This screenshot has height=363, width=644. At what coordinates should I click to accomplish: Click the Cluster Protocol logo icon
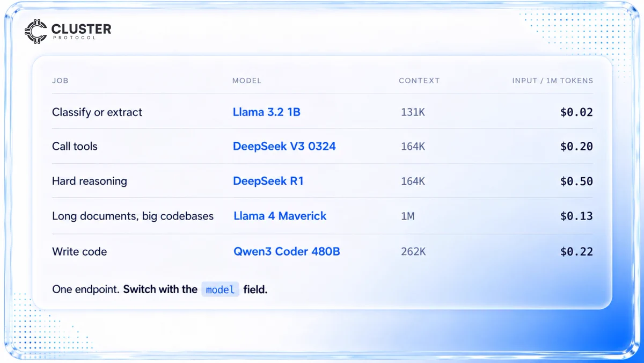coord(36,31)
